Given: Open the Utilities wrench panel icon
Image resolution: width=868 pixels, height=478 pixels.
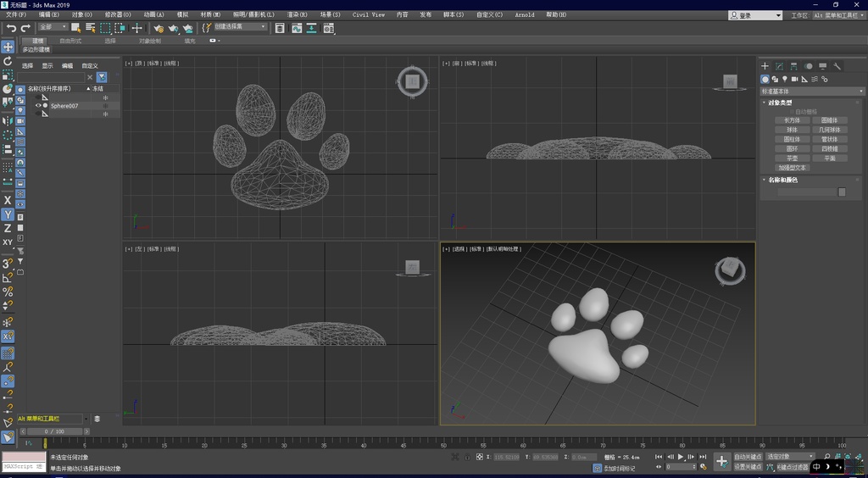Looking at the screenshot, I should point(837,66).
